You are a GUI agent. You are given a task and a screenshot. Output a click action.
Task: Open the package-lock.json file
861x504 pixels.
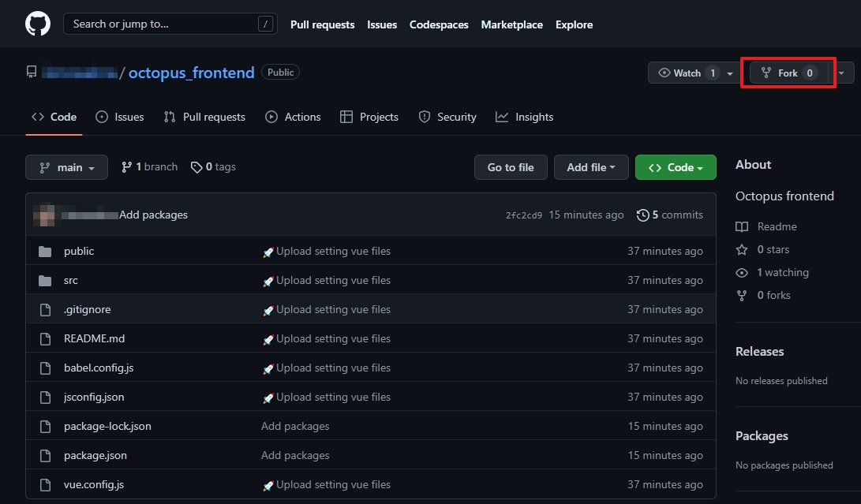(107, 426)
